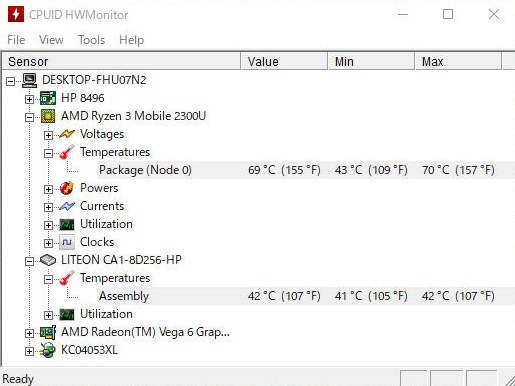Select LITEON CA1-8D256-HP label

(x=121, y=260)
